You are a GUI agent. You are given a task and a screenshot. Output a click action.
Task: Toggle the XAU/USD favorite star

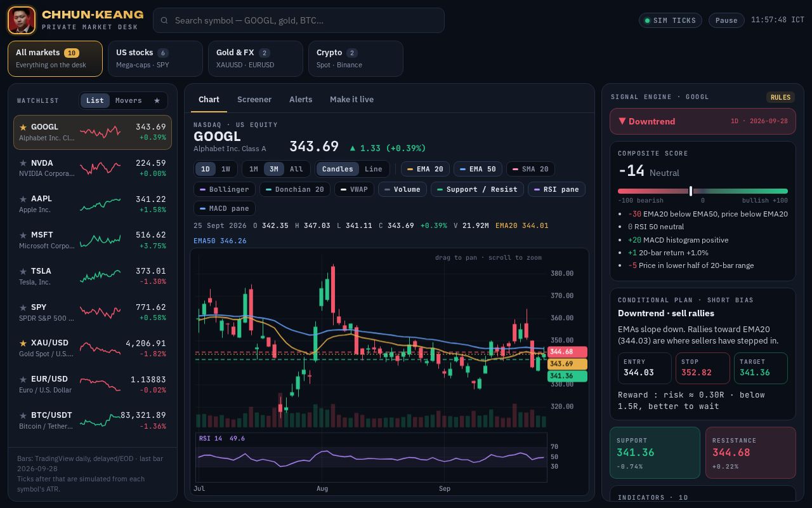[x=23, y=343]
